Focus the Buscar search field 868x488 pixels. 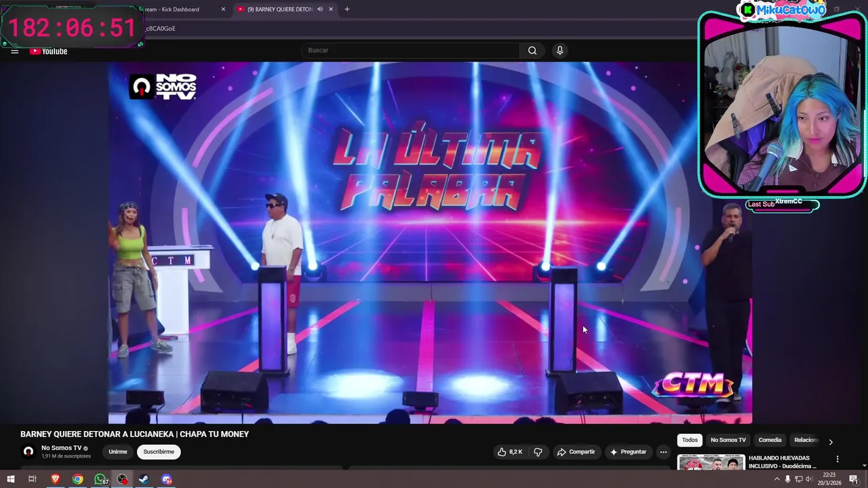410,50
